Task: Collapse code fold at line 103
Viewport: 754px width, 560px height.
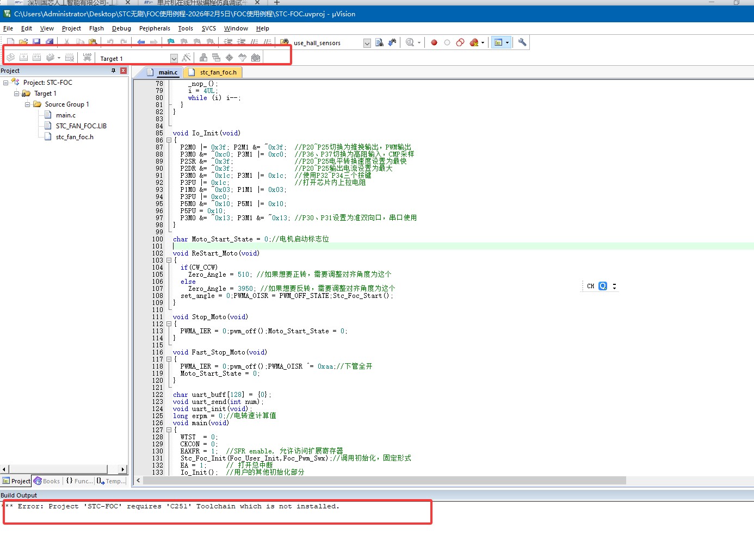Action: point(169,260)
